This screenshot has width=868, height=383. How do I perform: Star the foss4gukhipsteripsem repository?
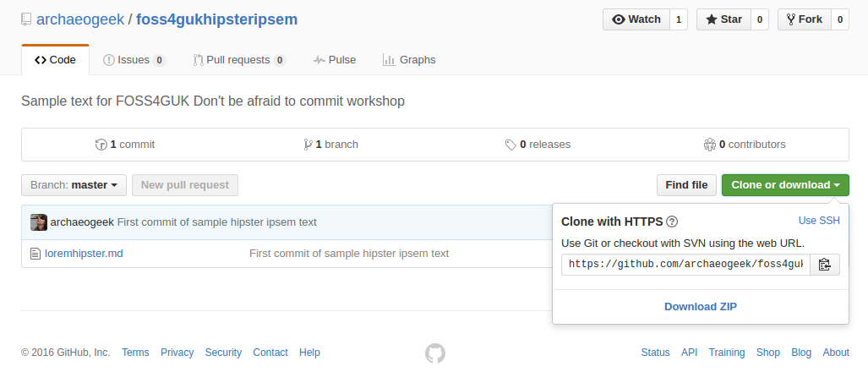[724, 19]
